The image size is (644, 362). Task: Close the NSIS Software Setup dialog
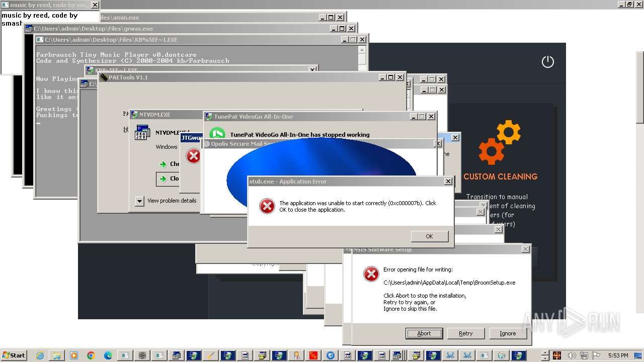coord(525,249)
